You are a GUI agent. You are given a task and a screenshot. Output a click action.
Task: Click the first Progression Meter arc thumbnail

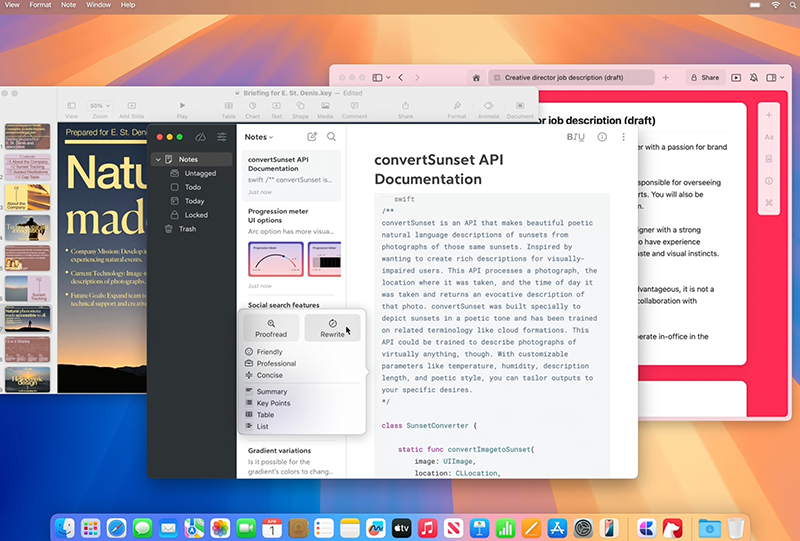[276, 259]
